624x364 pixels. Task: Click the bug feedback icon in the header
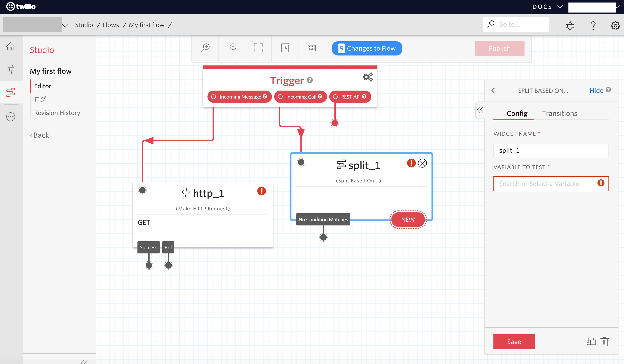tap(570, 26)
